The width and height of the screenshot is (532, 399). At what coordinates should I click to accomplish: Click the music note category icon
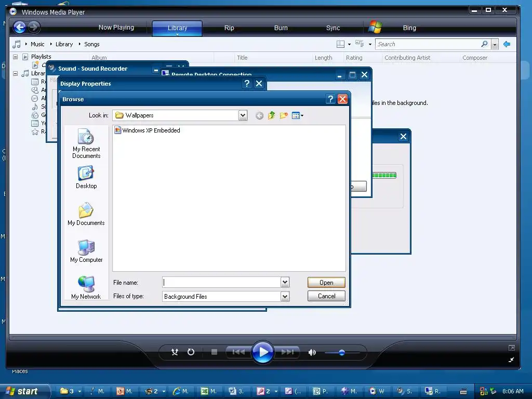pyautogui.click(x=16, y=44)
